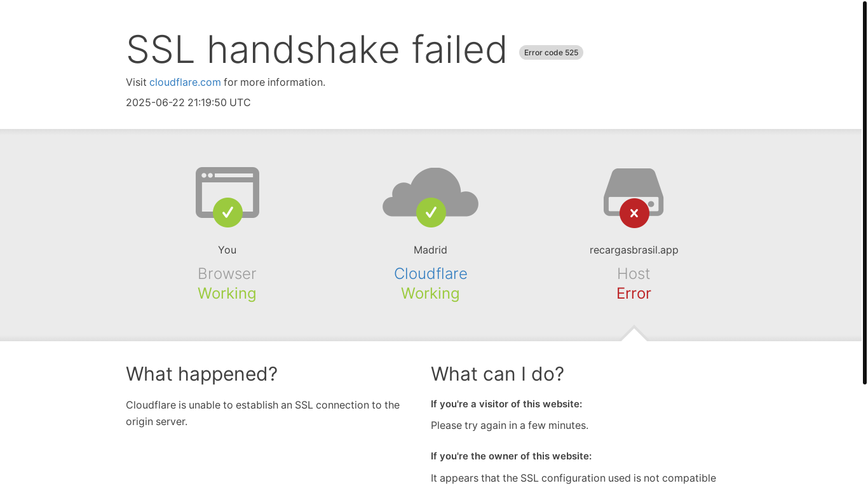
Task: Click the timestamp 2025-06-22 21:19:50 UTC
Action: pyautogui.click(x=188, y=102)
